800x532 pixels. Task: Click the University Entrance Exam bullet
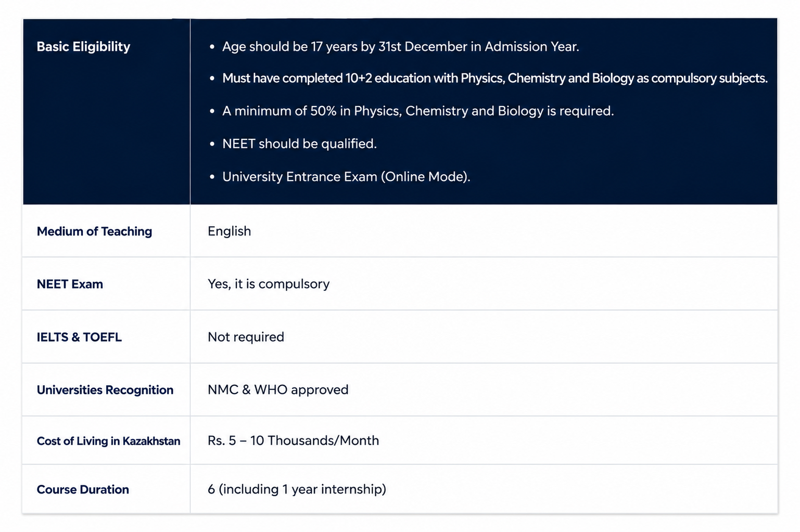pyautogui.click(x=346, y=177)
